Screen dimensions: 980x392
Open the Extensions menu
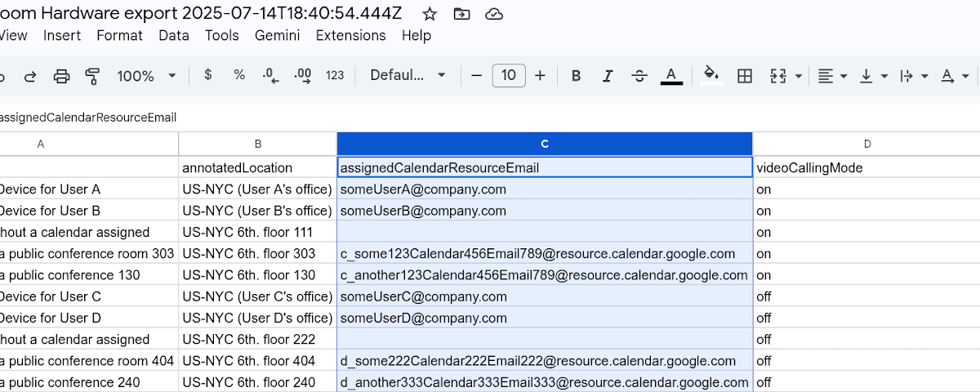pos(350,35)
